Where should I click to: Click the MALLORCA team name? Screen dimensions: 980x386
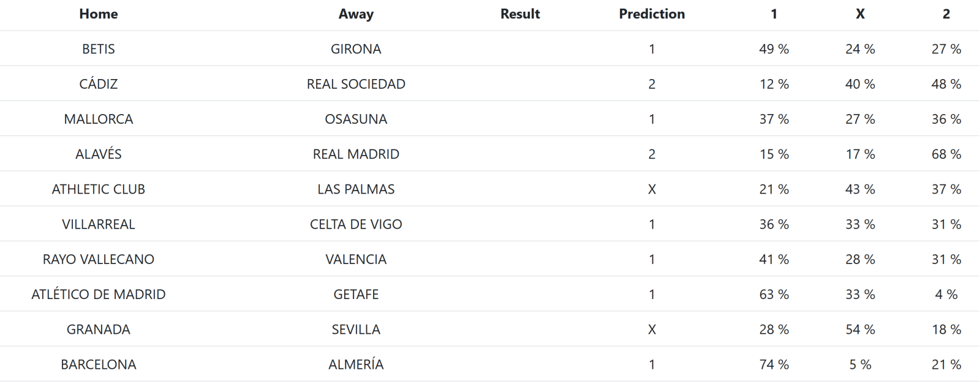pos(98,119)
